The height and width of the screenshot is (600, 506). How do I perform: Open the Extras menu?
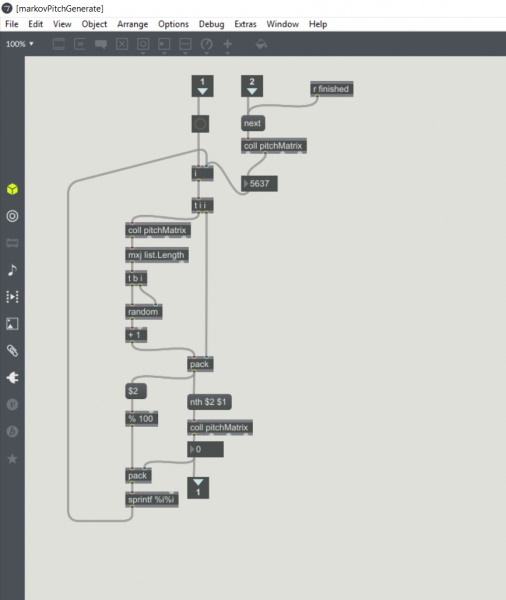pyautogui.click(x=245, y=24)
